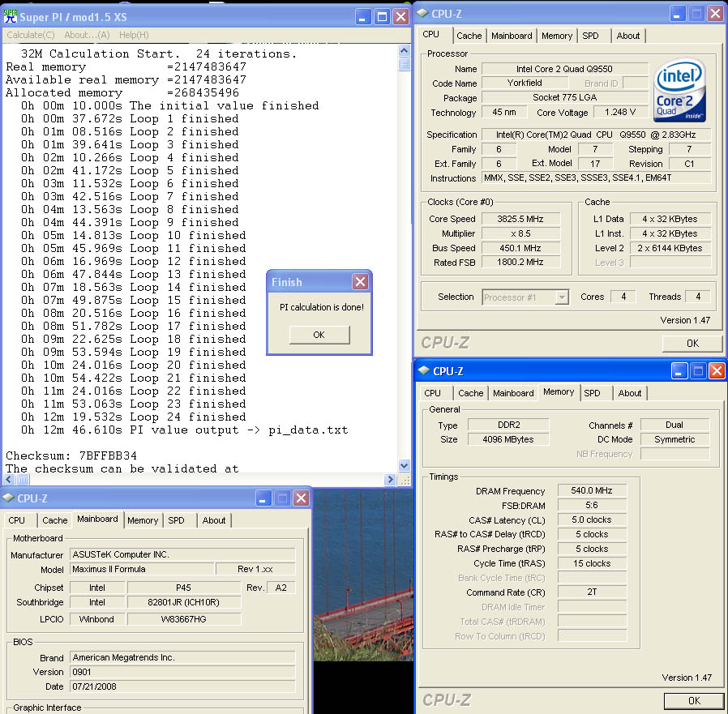The image size is (728, 714).
Task: Click the CPU-Z icon in the Mainboard window title
Action: 8,498
